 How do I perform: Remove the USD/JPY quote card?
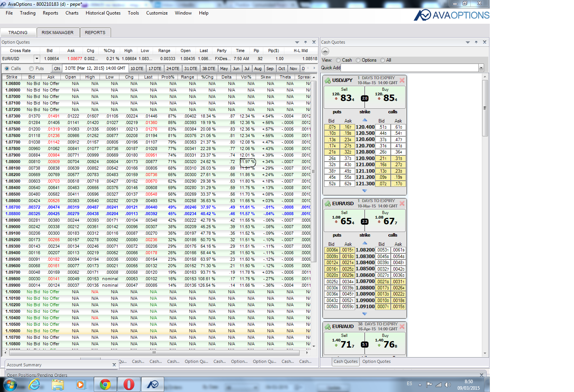tap(402, 80)
